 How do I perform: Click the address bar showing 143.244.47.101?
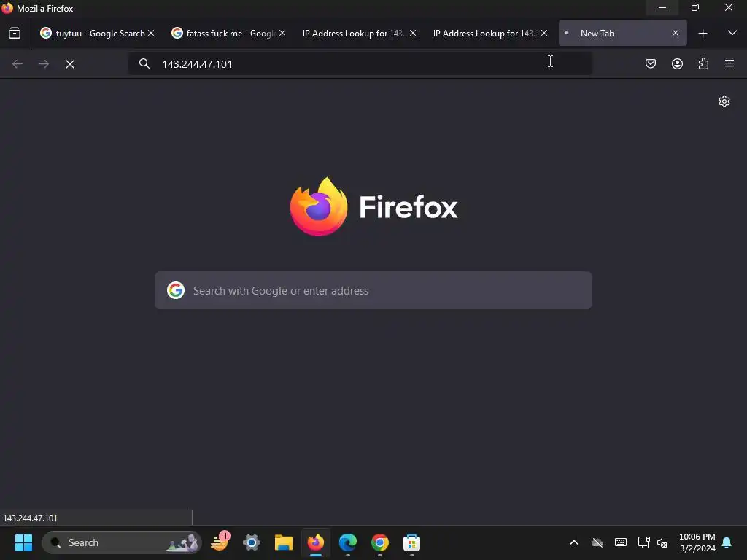click(x=360, y=64)
